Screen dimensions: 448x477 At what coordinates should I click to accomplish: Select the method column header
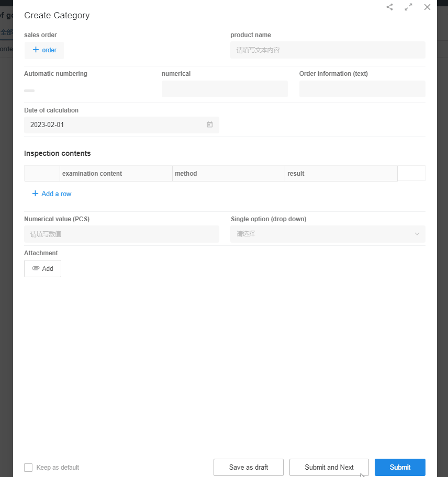pyautogui.click(x=186, y=174)
